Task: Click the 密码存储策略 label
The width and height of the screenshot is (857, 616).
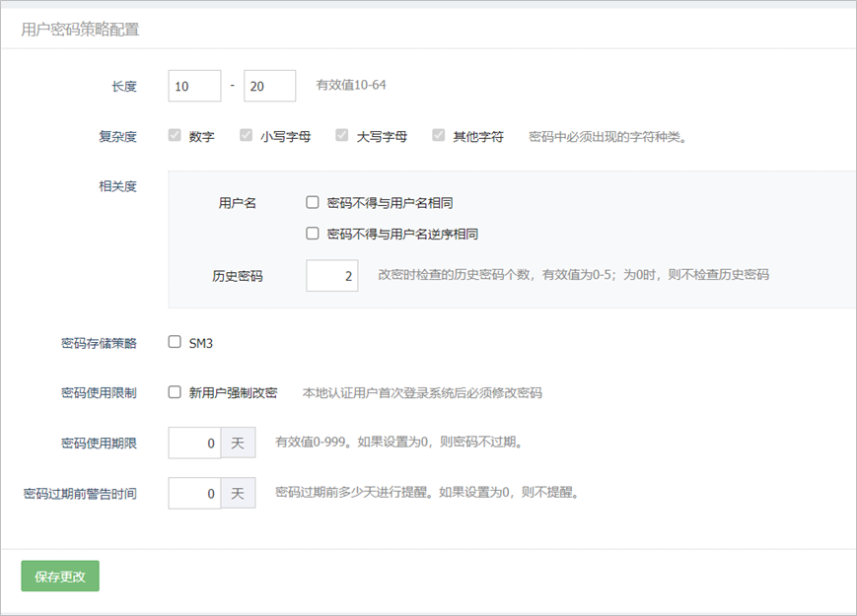Action: pos(99,344)
